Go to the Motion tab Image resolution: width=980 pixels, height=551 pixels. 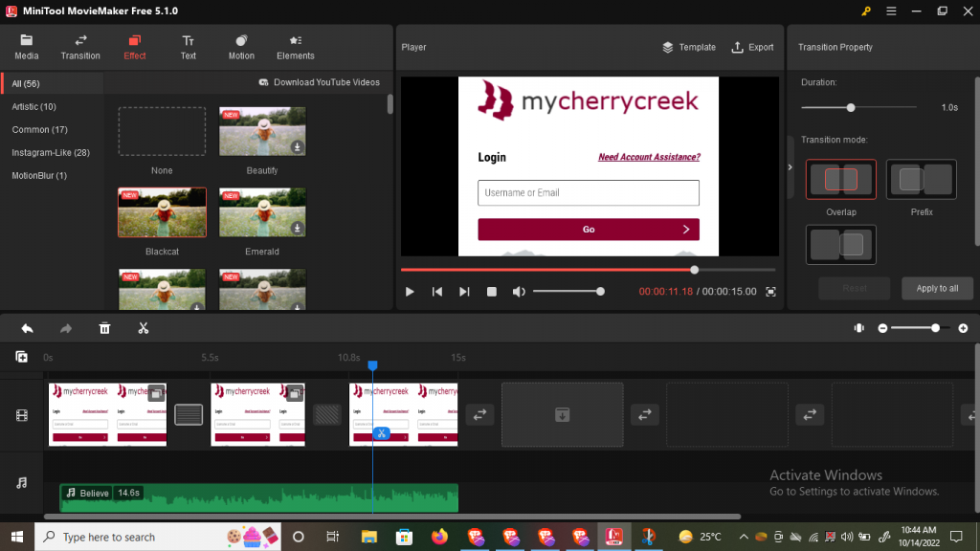[241, 48]
